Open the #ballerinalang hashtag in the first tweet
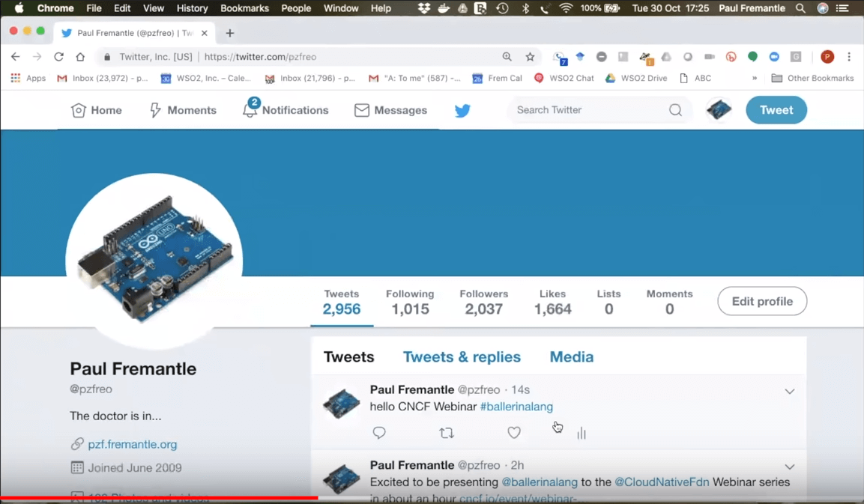Image resolution: width=864 pixels, height=504 pixels. (x=516, y=407)
